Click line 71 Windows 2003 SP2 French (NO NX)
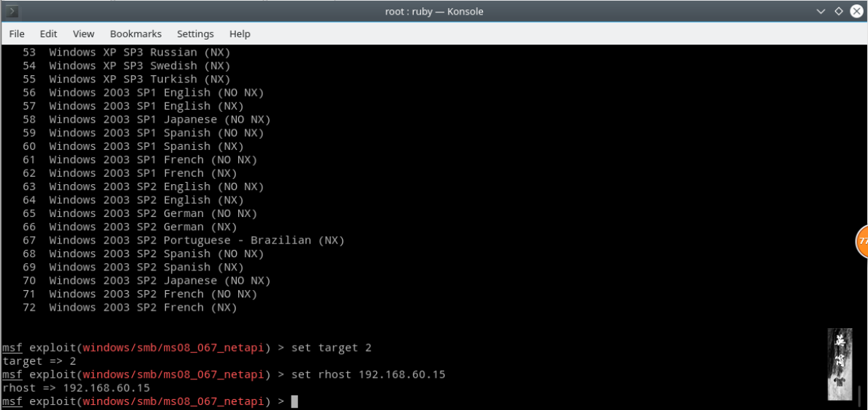The height and width of the screenshot is (410, 868). click(140, 295)
